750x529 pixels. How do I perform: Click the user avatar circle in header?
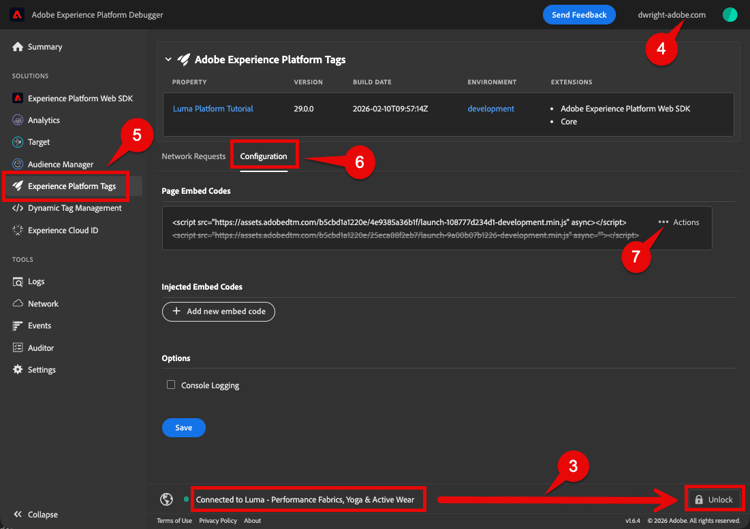(x=729, y=15)
